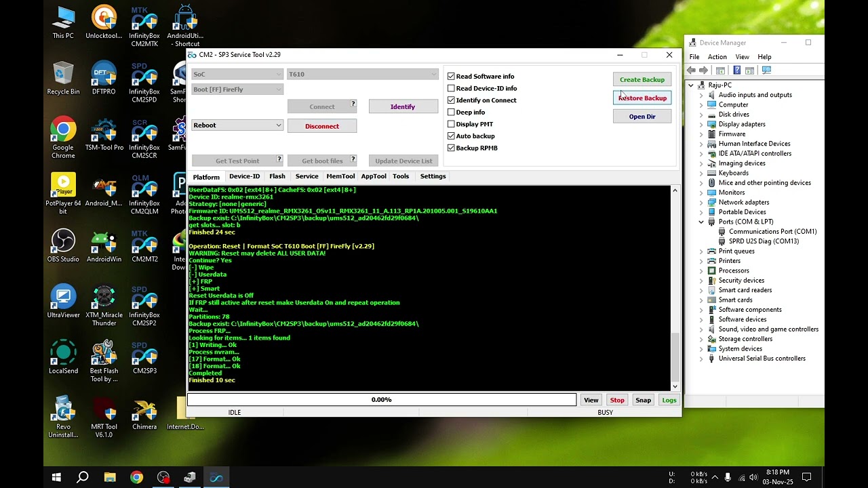Open InfinityBox CM2SP2 desktop shortcut

(144, 305)
